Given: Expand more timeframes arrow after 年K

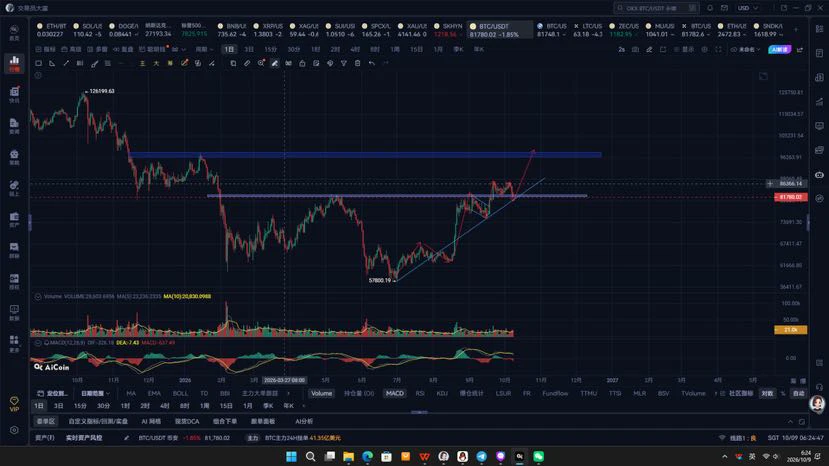Looking at the screenshot, I should pyautogui.click(x=303, y=406).
